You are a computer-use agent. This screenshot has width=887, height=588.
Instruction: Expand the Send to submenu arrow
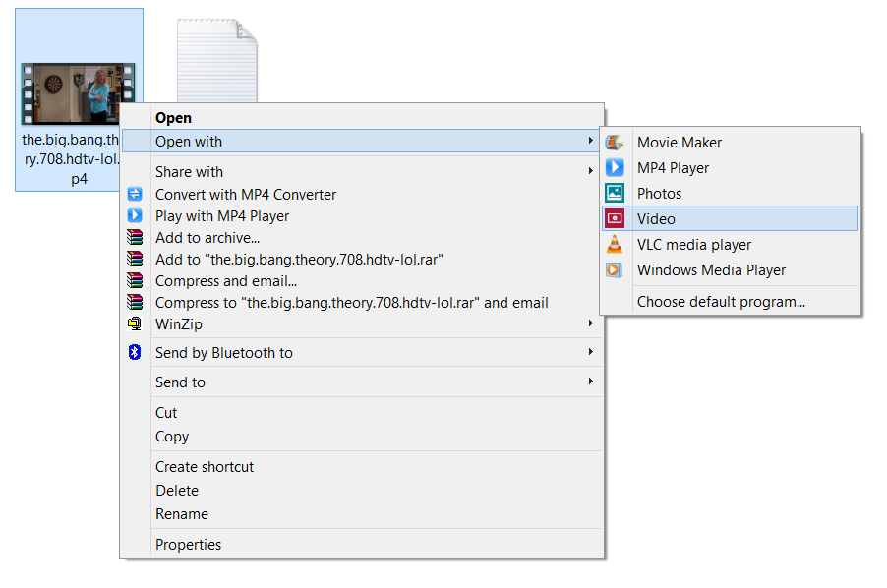tap(591, 382)
